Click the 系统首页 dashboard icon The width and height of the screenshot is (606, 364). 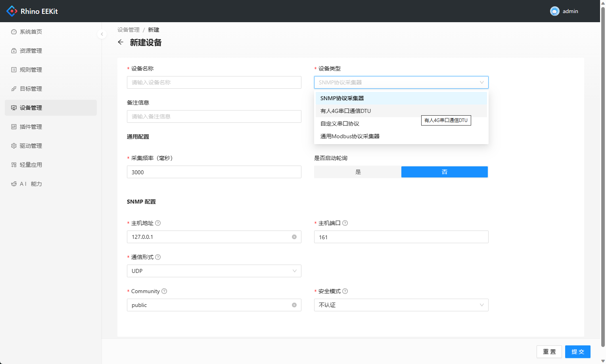pyautogui.click(x=14, y=32)
